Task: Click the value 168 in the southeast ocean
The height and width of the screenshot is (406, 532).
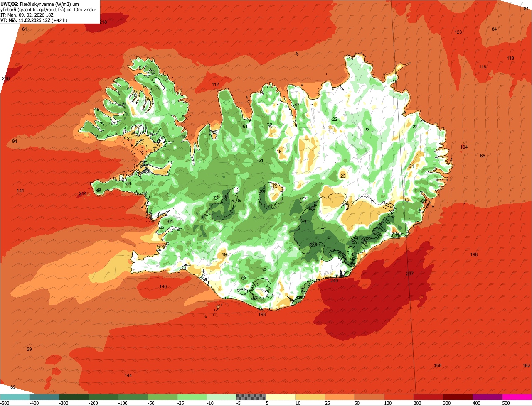Action: [x=438, y=365]
